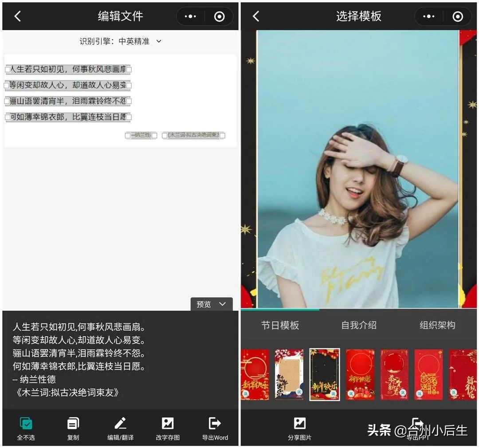Tap the back arrow on 选择模板 page
The image size is (479, 448).
point(256,16)
